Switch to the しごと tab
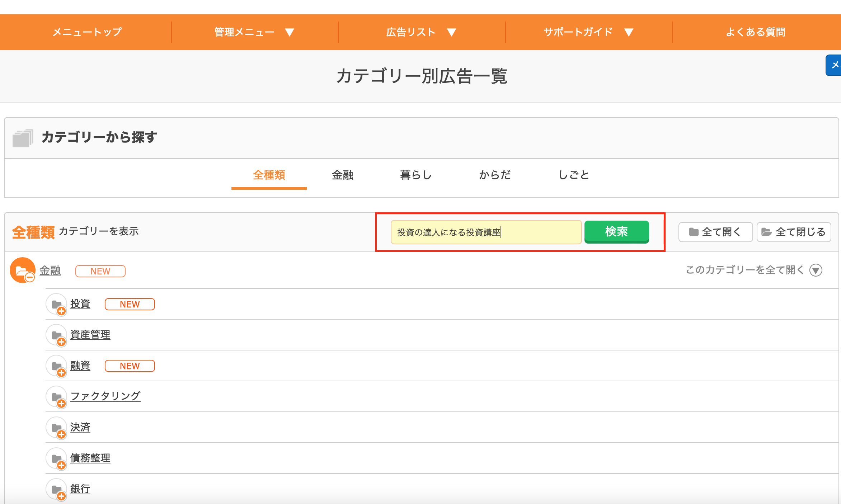This screenshot has width=841, height=504. point(574,175)
